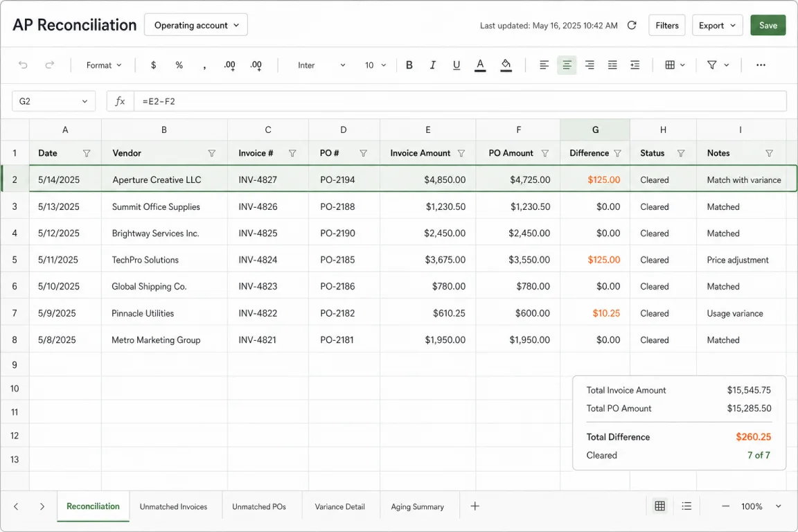The height and width of the screenshot is (532, 798).
Task: Switch to the Variance Detail tab
Action: point(340,506)
